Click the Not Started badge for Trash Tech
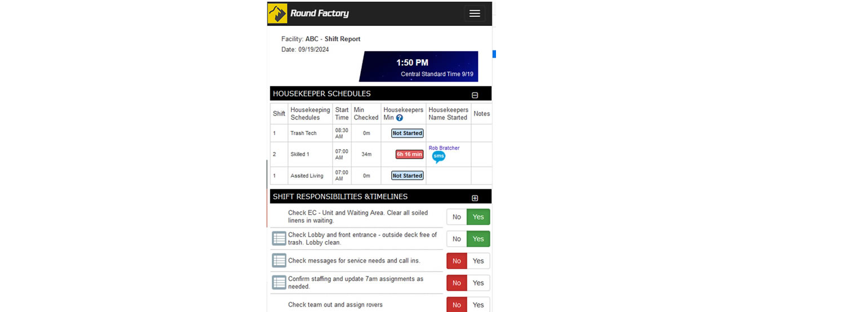The image size is (868, 312). pyautogui.click(x=408, y=133)
